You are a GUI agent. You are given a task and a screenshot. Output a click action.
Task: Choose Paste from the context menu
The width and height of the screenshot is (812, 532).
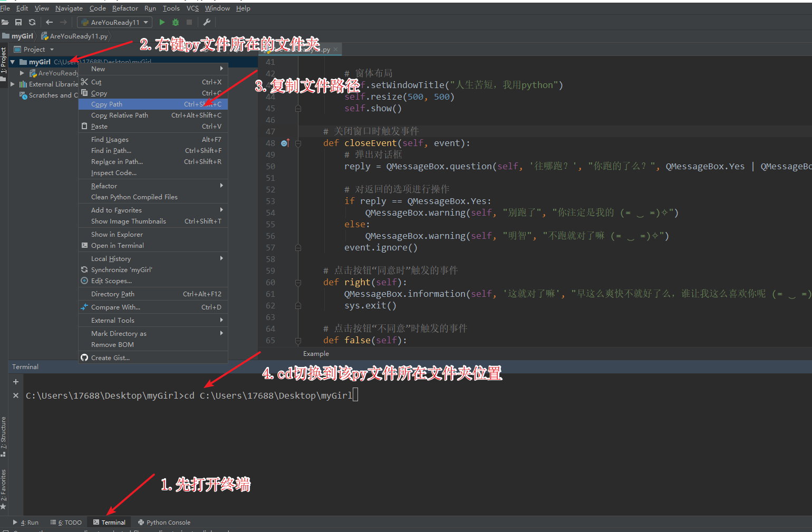coord(153,126)
